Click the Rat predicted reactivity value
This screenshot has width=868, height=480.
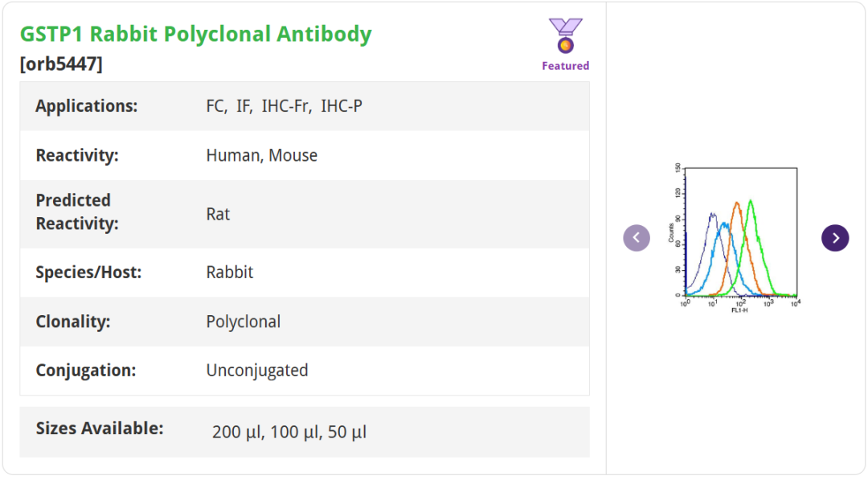[x=218, y=214]
